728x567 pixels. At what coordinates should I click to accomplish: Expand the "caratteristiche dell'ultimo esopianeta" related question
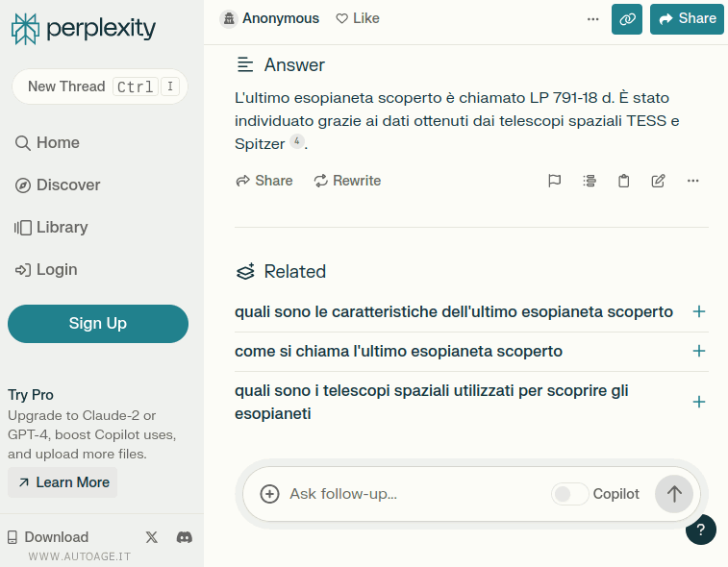point(699,311)
